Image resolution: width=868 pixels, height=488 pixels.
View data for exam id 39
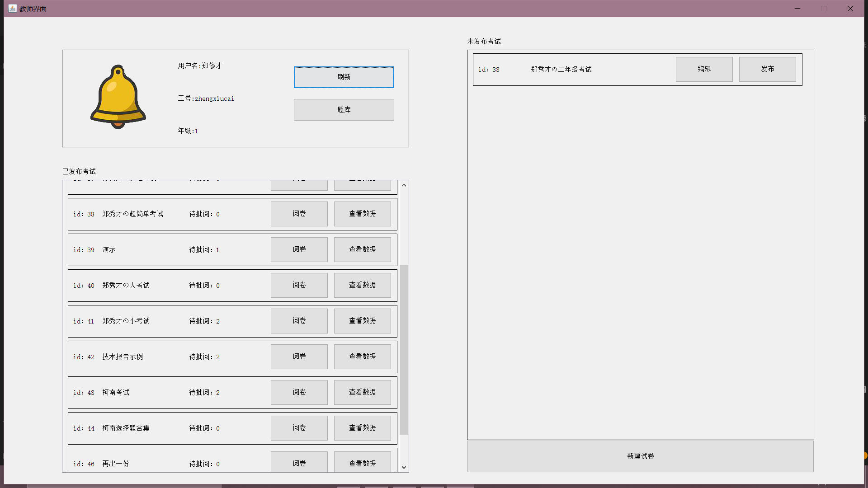point(362,249)
